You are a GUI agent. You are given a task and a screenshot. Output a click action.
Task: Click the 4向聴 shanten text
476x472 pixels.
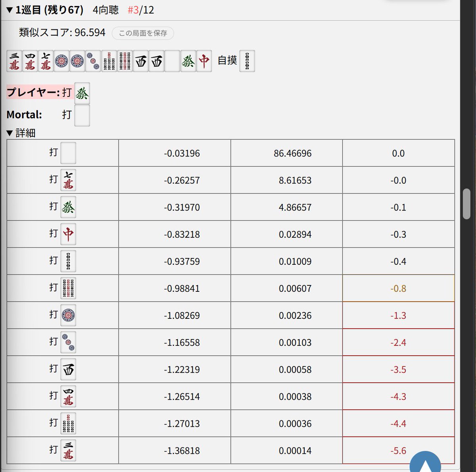(106, 10)
